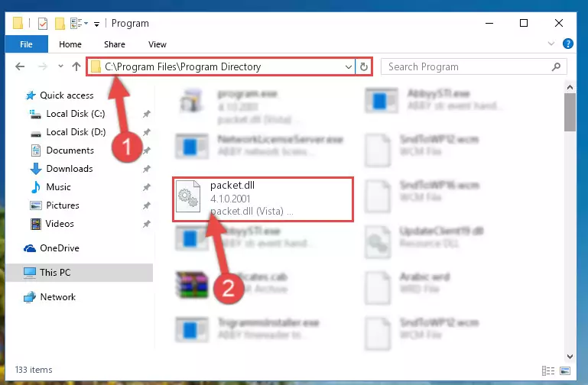Minimize the Program window

coord(489,23)
